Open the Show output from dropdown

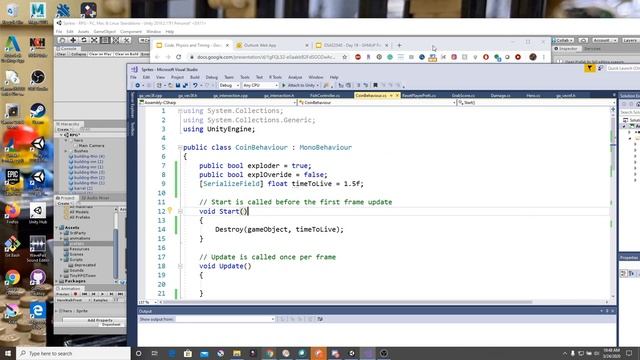(x=225, y=319)
